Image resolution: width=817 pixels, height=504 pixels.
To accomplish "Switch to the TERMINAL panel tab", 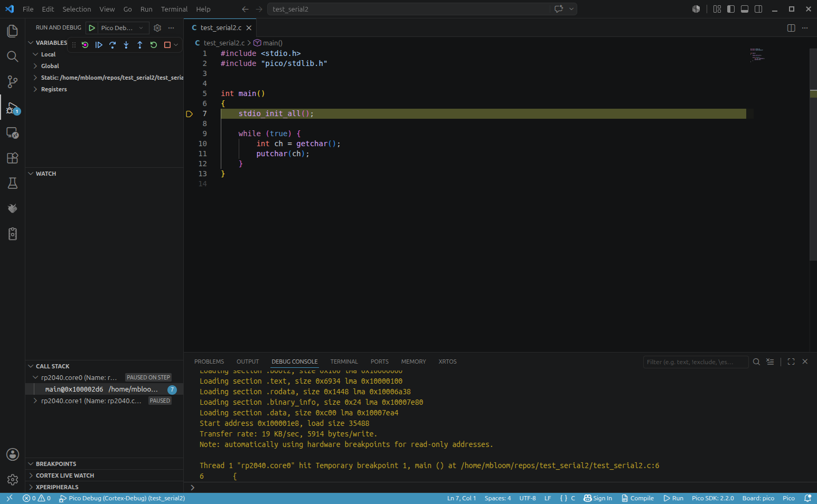I will tap(344, 362).
